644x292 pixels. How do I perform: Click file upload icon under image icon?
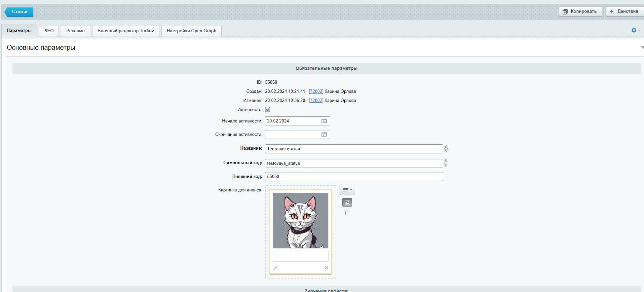coord(347,213)
